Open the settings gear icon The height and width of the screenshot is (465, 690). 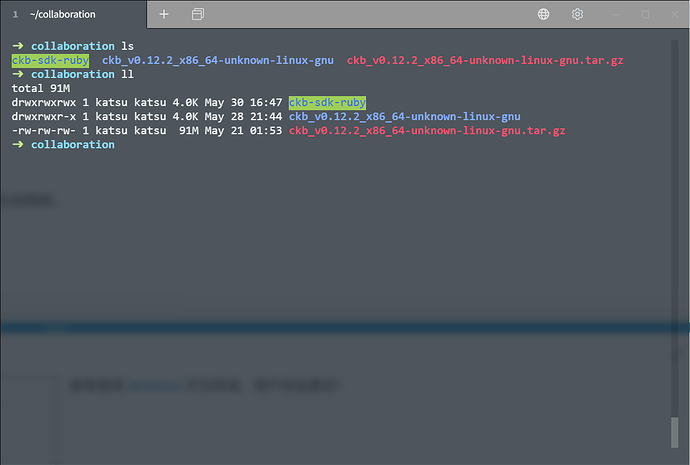click(x=577, y=15)
